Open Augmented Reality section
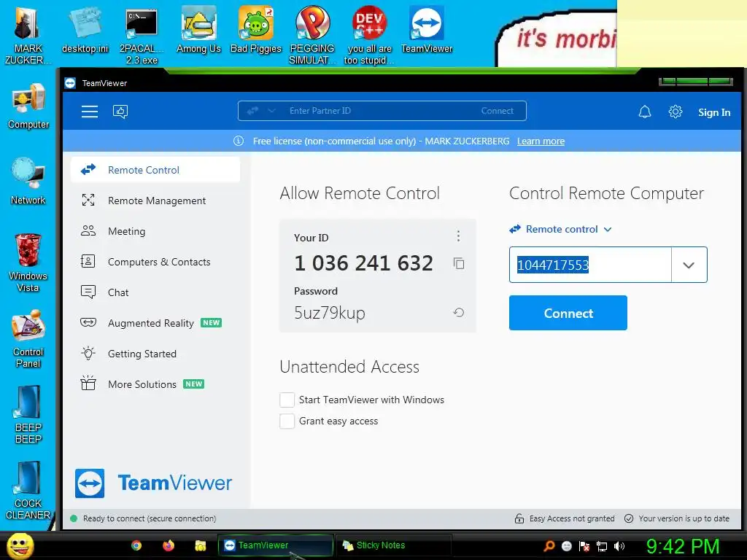The width and height of the screenshot is (747, 560). click(x=155, y=323)
